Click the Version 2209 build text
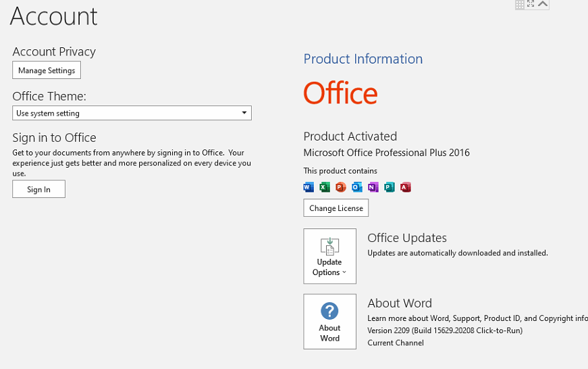The height and width of the screenshot is (369, 588). [x=445, y=330]
